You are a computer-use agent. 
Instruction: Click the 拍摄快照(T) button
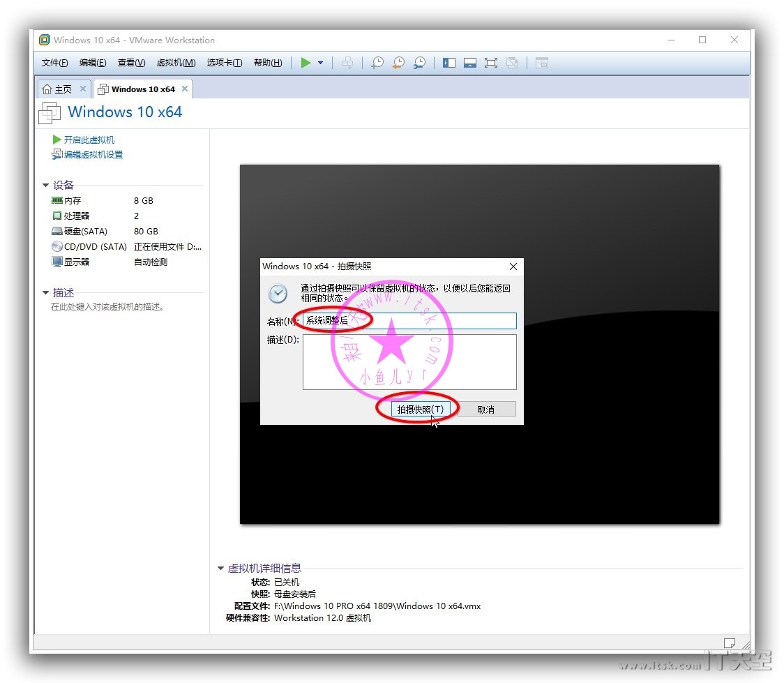click(x=420, y=409)
